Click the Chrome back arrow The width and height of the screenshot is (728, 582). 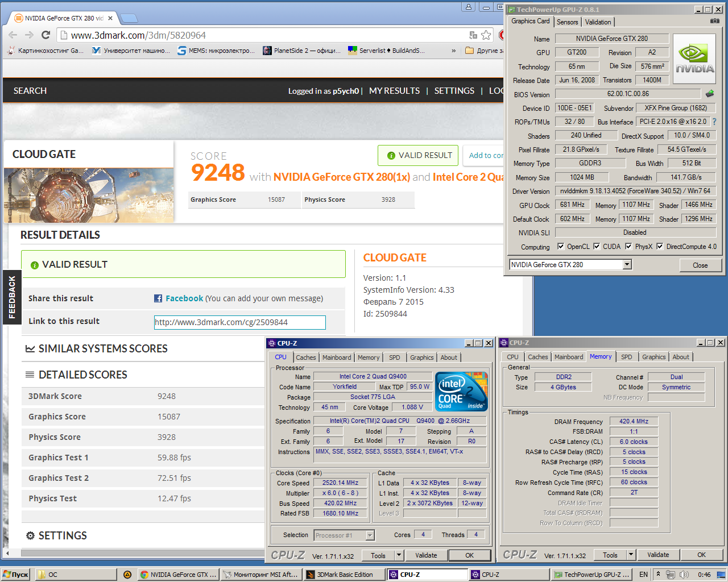pos(13,35)
